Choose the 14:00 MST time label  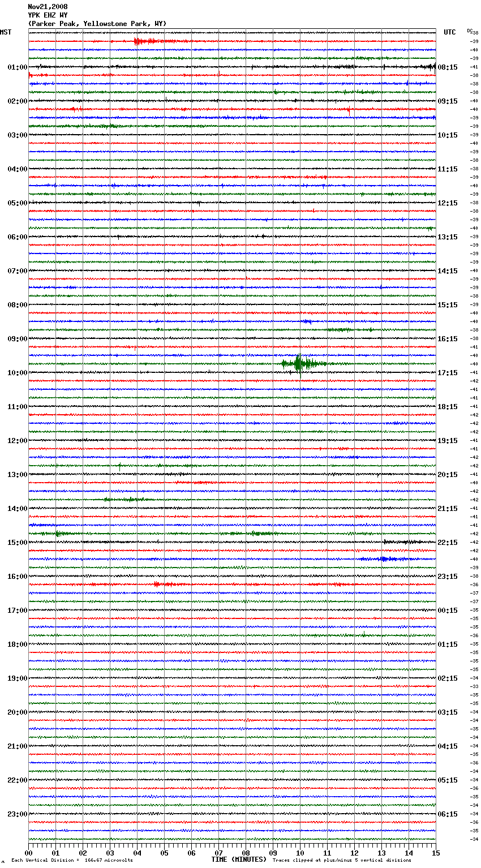click(x=18, y=509)
